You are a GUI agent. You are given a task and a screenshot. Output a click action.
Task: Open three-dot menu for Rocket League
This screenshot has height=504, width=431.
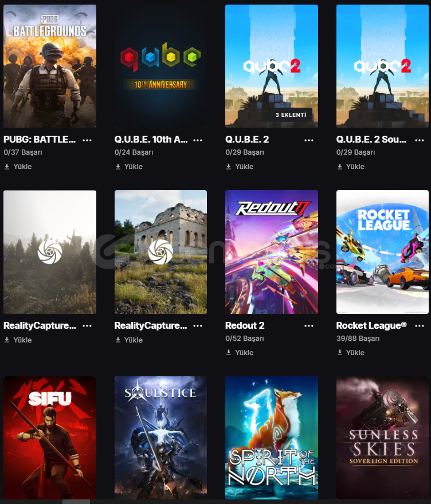420,326
